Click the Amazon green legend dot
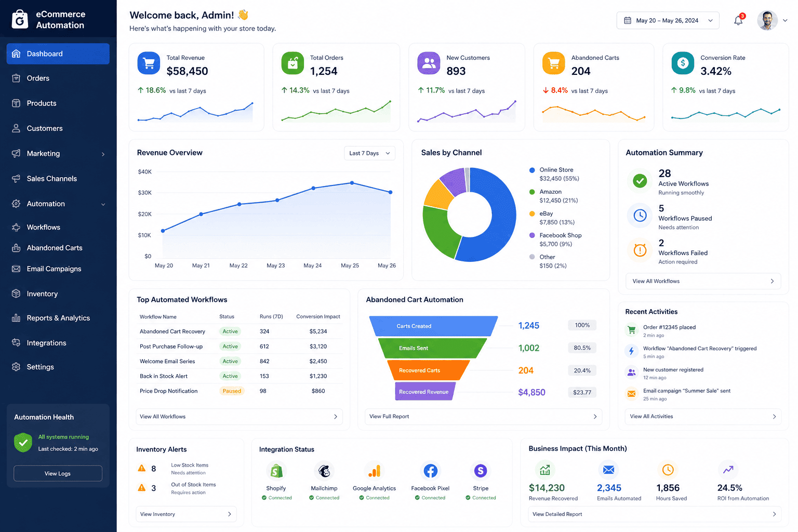Viewport: 798px width, 532px height. click(532, 192)
